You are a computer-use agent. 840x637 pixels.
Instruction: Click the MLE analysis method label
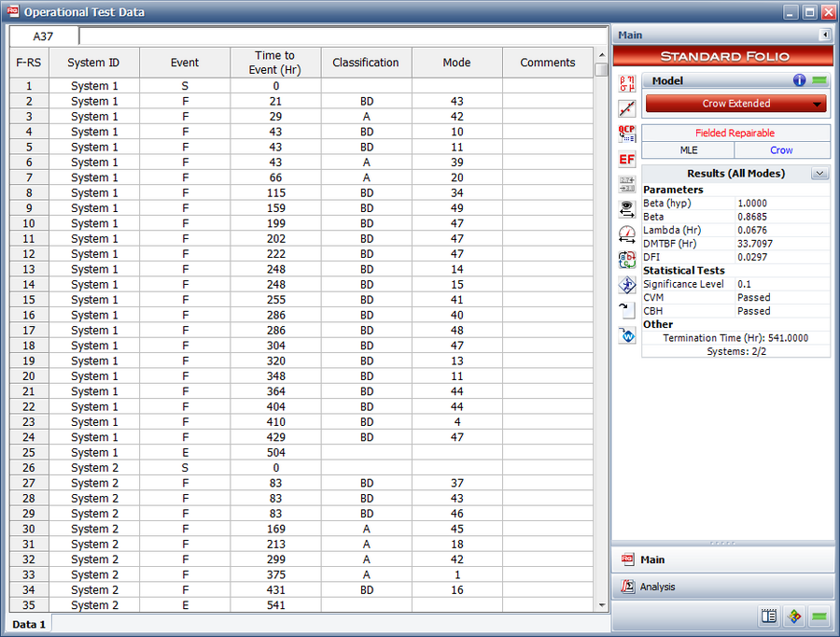689,150
